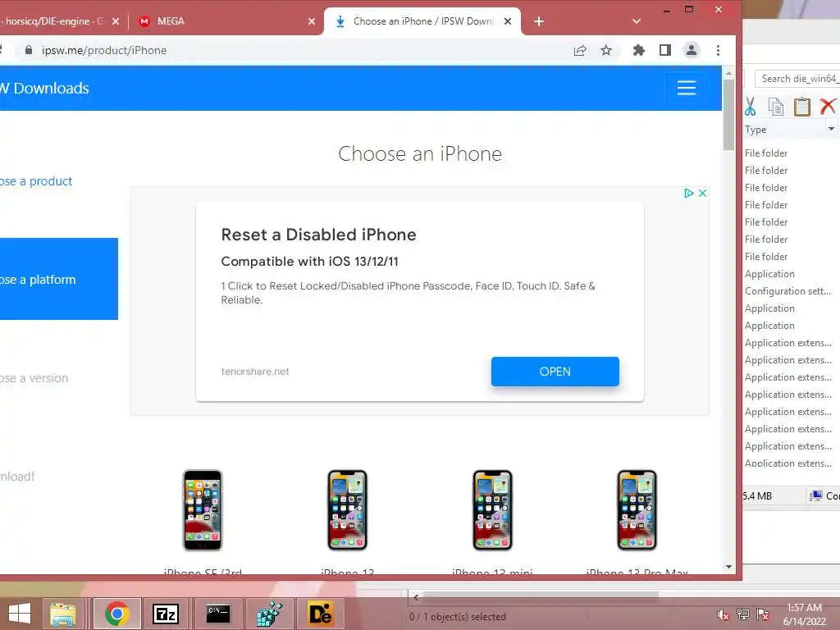840x630 pixels.
Task: Open a new Chrome tab
Action: [x=539, y=21]
